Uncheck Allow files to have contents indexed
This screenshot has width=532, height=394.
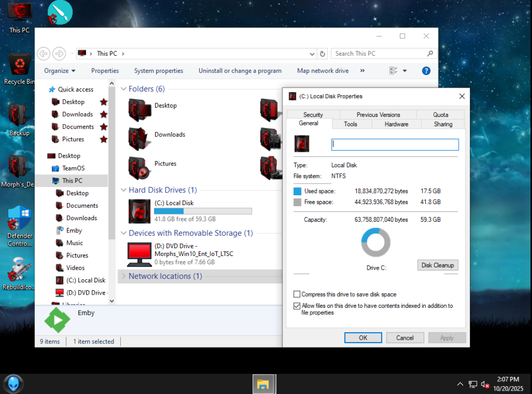297,306
